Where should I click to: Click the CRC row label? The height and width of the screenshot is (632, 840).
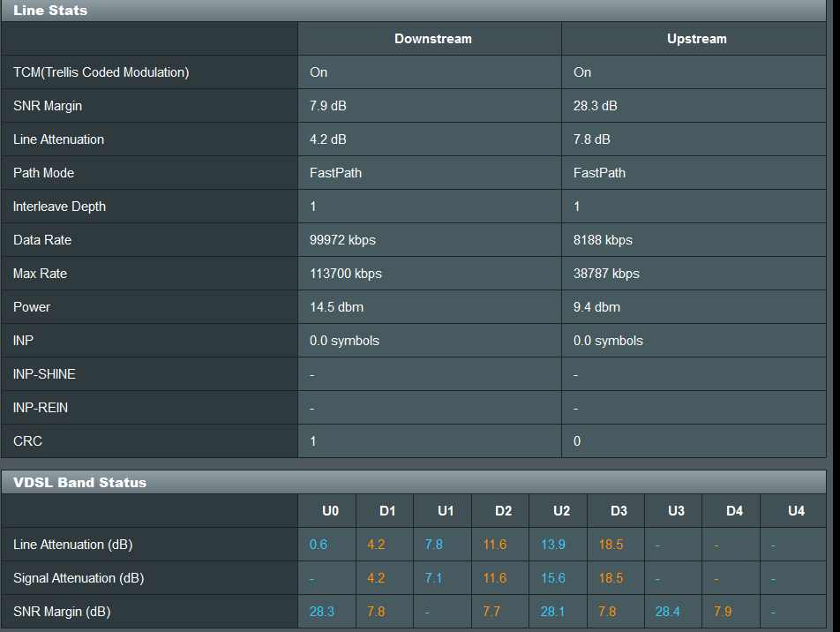[x=27, y=441]
